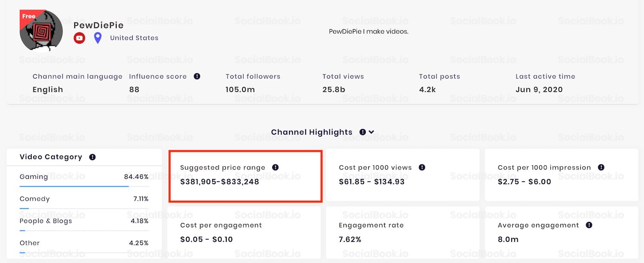Screen dimensions: 644x263
Task: Select the Gaming category row
Action: click(x=84, y=180)
